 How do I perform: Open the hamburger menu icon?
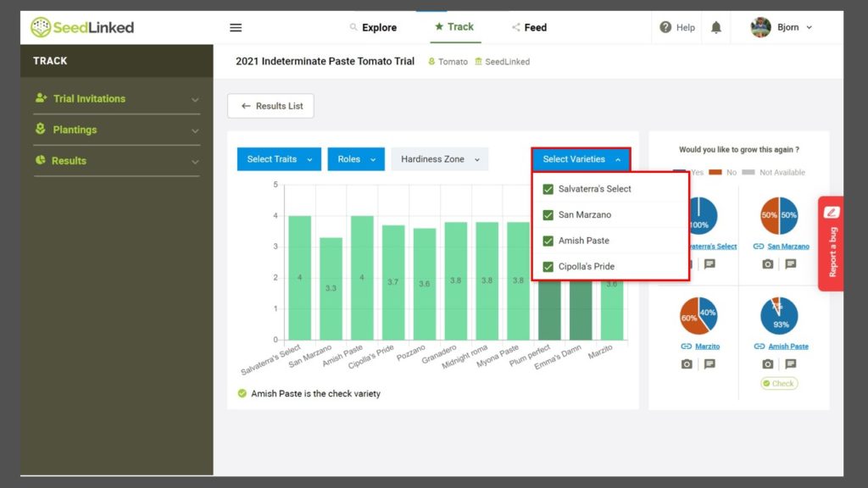(x=236, y=28)
